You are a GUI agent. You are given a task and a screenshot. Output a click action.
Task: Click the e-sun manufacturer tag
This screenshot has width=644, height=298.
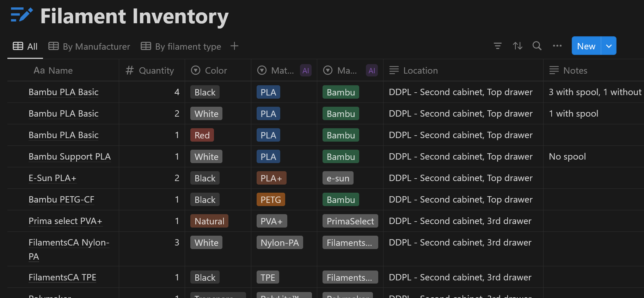(338, 178)
